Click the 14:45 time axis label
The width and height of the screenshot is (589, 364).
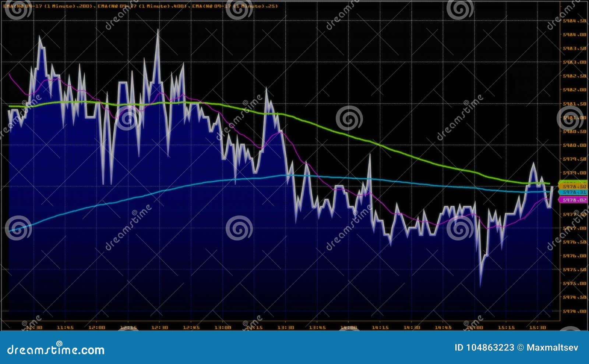point(443,328)
